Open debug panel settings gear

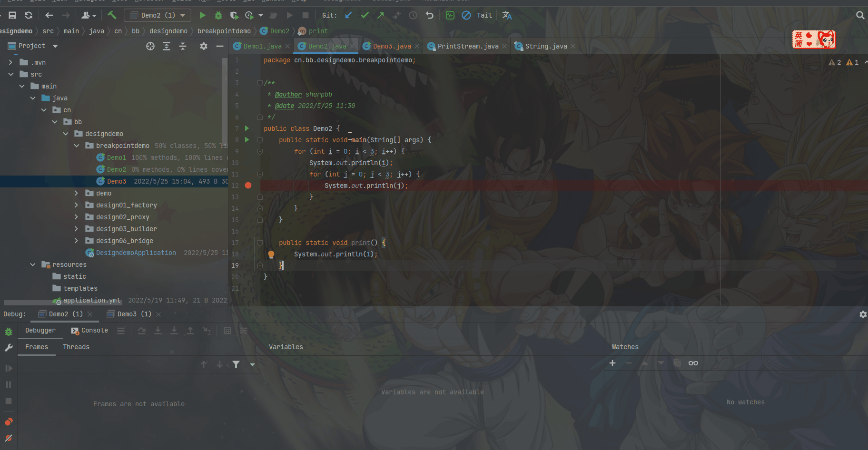coord(863,314)
